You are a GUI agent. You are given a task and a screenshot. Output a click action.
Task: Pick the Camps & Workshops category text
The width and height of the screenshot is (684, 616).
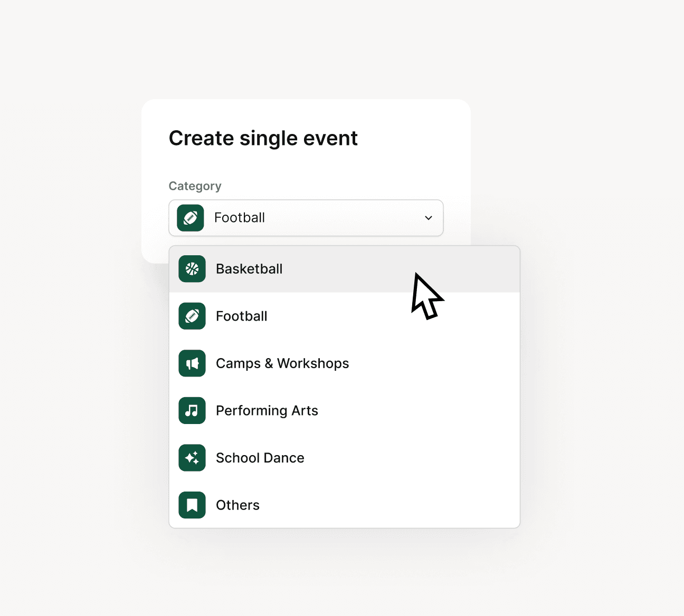[282, 363]
